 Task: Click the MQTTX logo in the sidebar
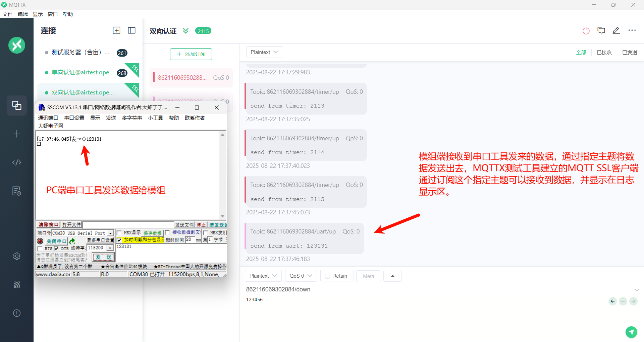click(17, 45)
